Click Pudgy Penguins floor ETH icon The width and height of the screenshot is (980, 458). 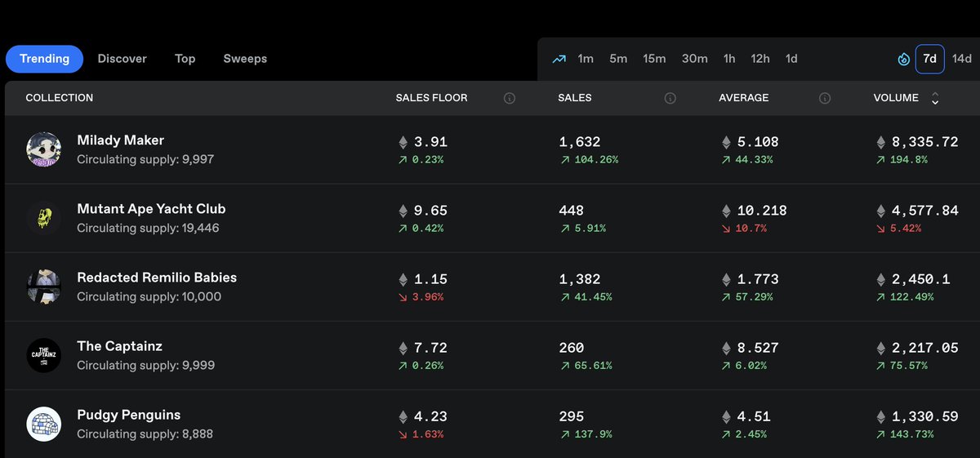[402, 416]
